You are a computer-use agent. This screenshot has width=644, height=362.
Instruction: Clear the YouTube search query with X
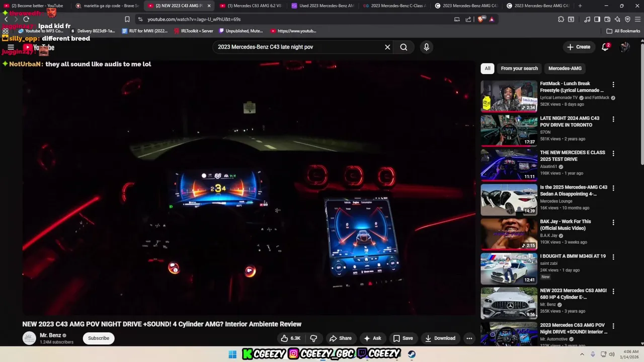point(387,47)
